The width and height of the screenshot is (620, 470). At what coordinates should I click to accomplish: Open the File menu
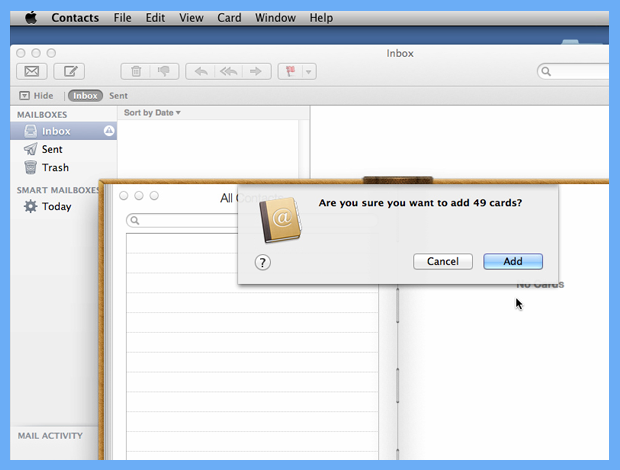123,18
